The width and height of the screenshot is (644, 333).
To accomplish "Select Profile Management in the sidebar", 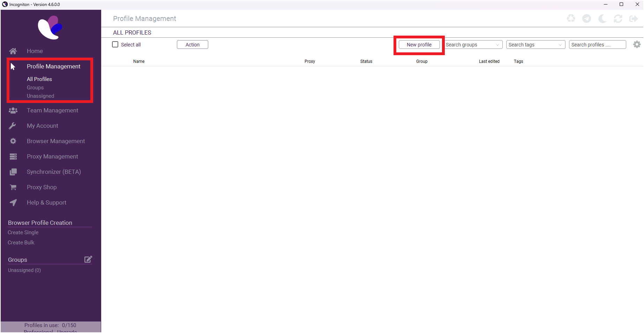I will click(x=53, y=66).
